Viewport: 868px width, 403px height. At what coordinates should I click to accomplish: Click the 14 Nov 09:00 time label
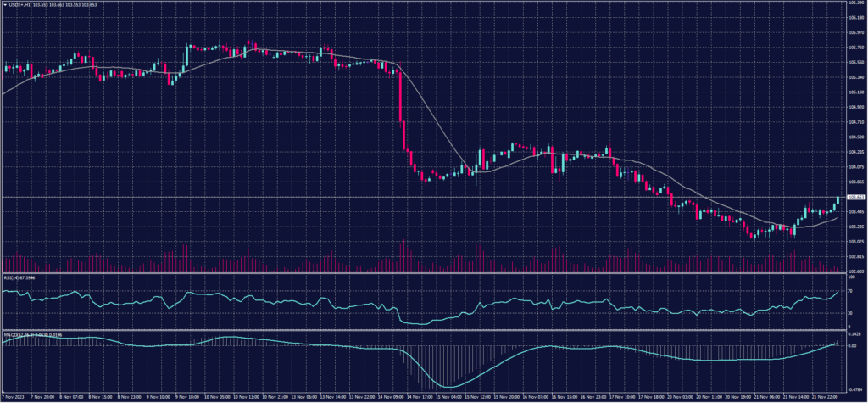coord(392,397)
